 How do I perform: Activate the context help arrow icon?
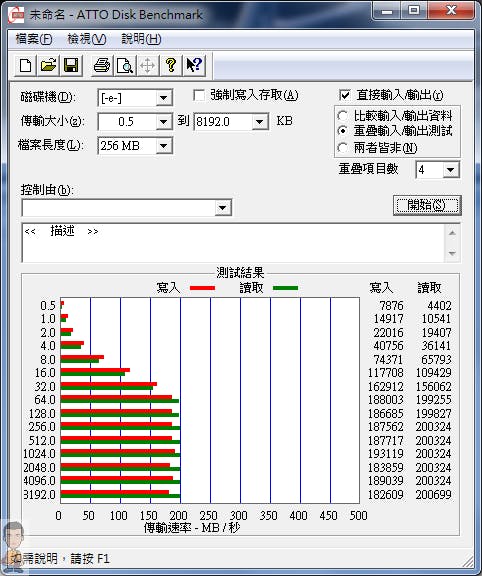(194, 66)
